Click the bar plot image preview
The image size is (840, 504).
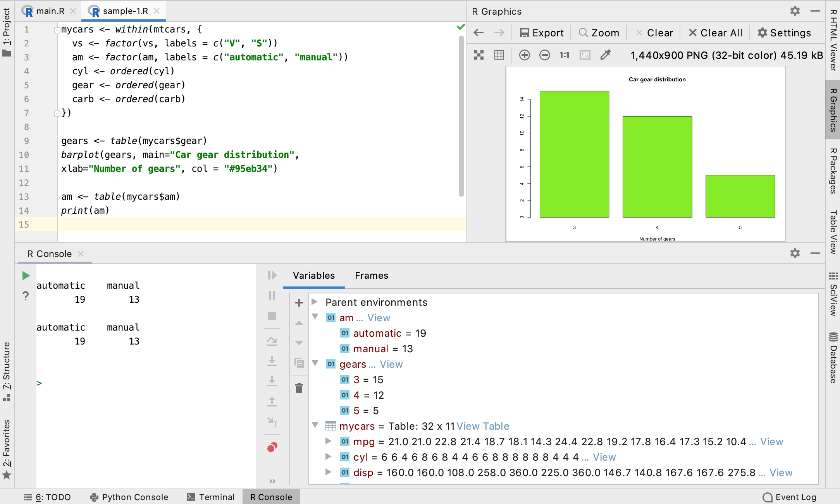645,154
